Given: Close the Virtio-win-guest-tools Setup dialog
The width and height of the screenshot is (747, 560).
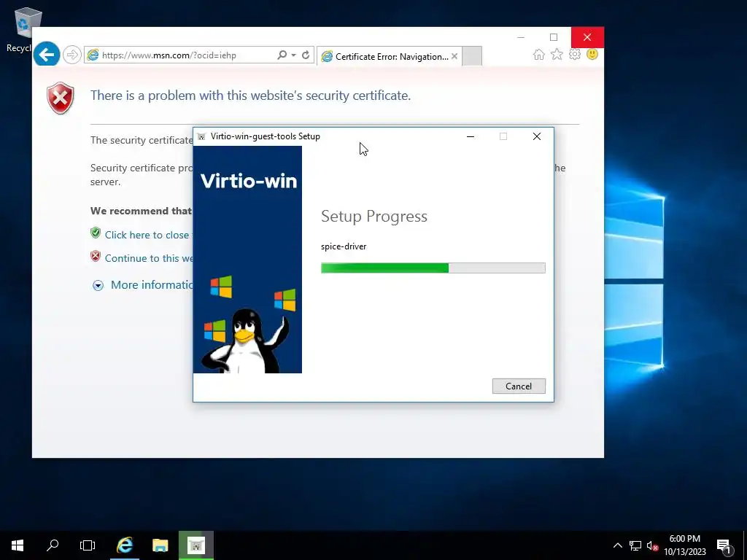Looking at the screenshot, I should (x=536, y=136).
